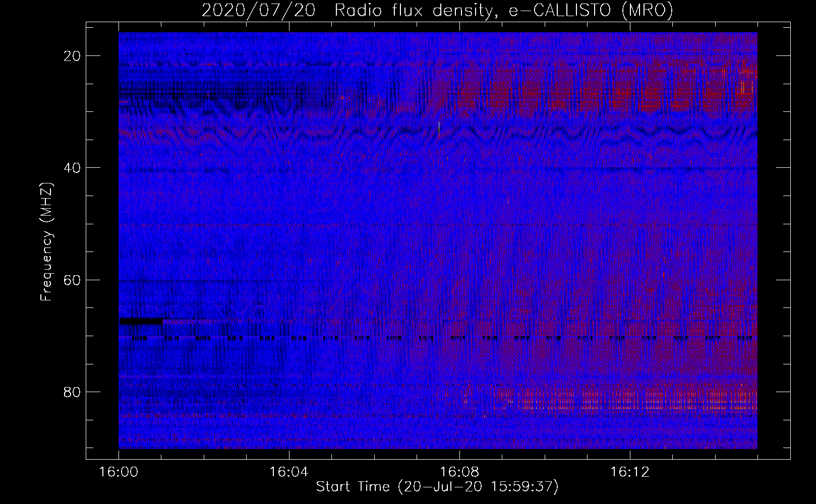Click the 16:12 time tick label
816x504 pixels.
[x=629, y=472]
